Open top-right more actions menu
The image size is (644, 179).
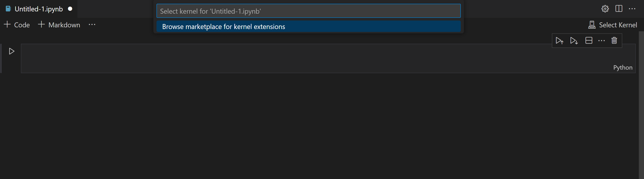632,8
